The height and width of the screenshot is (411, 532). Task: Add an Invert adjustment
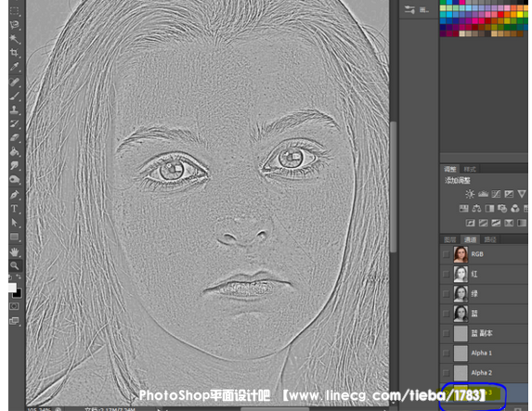470,223
